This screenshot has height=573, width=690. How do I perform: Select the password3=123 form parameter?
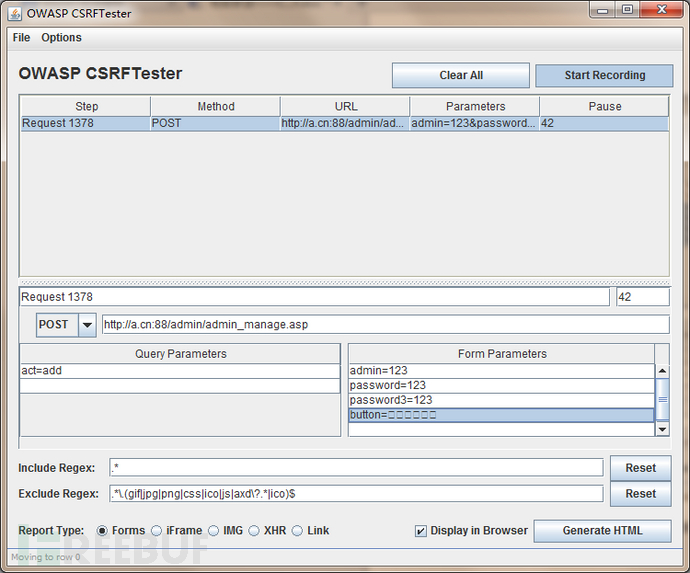[x=501, y=400]
